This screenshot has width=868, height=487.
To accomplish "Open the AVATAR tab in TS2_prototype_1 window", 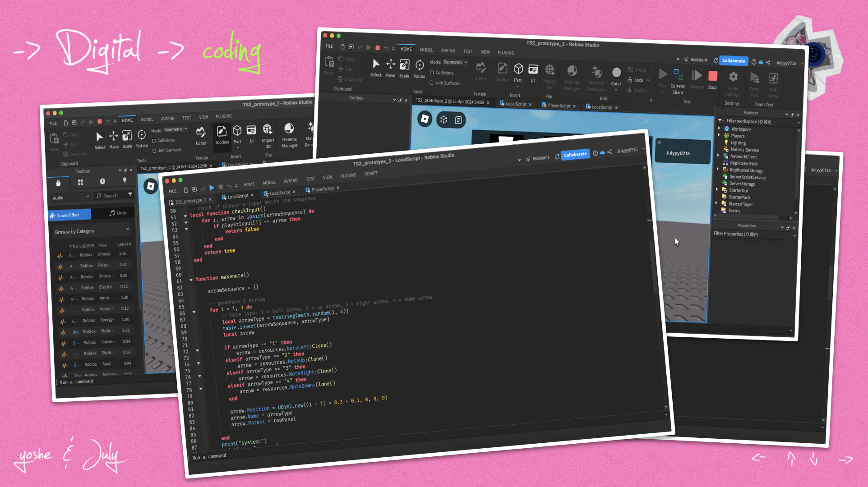I will pos(168,119).
